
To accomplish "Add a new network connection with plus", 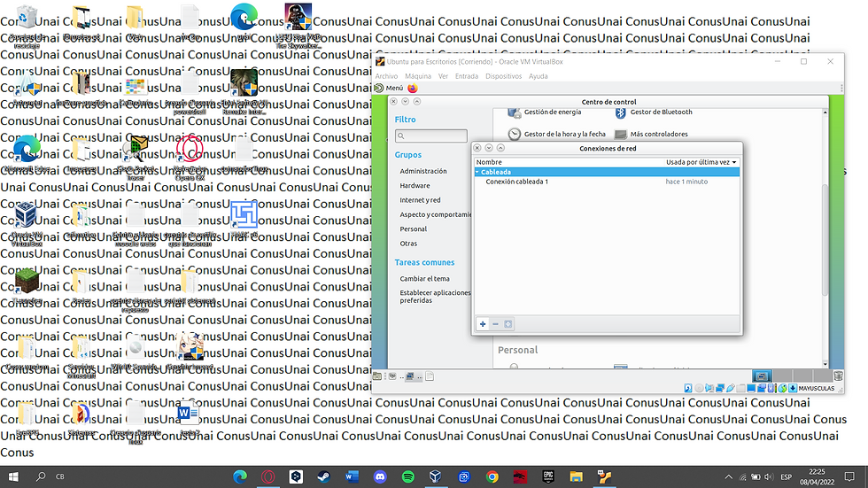I will click(483, 324).
